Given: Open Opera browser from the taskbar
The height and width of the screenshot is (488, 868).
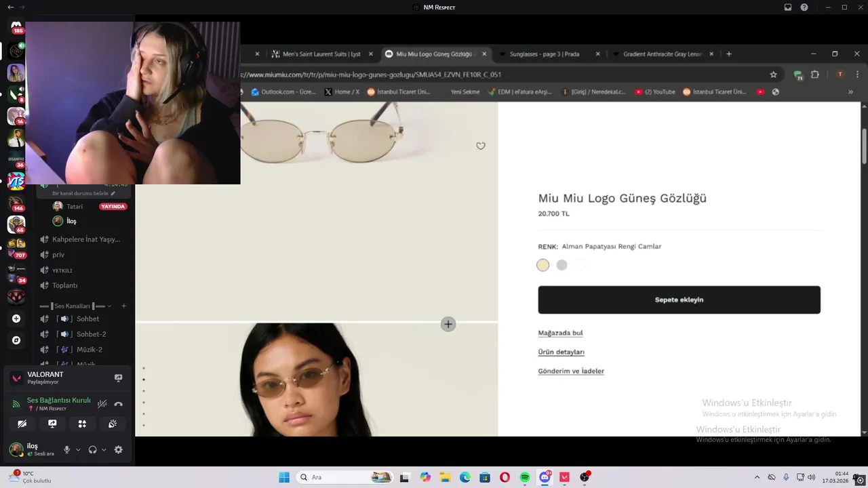Looking at the screenshot, I should click(x=505, y=477).
